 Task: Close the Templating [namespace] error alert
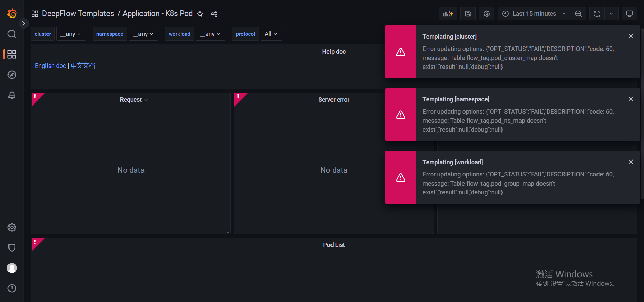[x=631, y=99]
